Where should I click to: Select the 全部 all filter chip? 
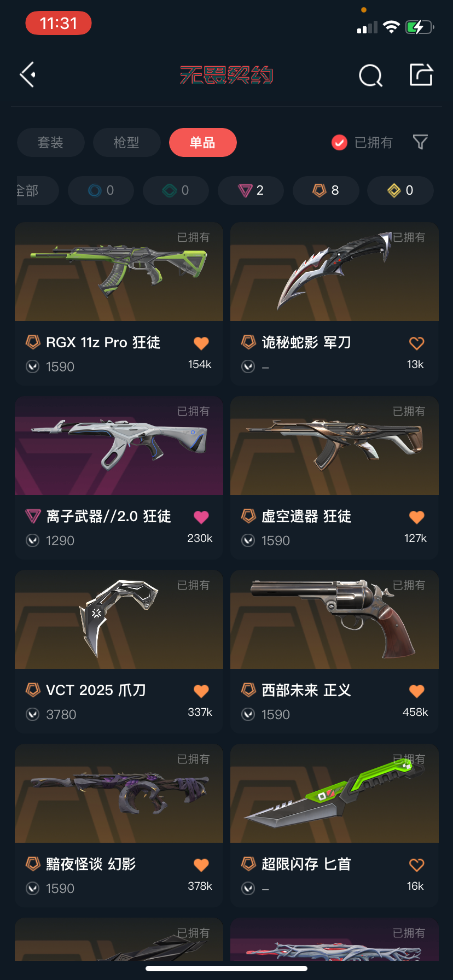click(35, 190)
